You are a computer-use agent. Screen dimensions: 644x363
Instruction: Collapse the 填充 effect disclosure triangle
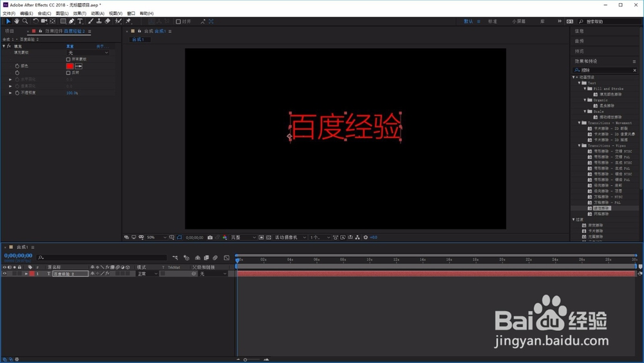[x=4, y=46]
